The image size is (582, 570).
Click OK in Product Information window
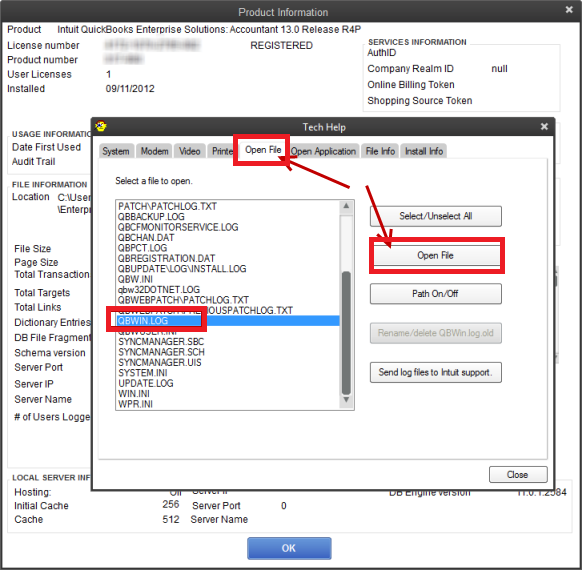(289, 548)
